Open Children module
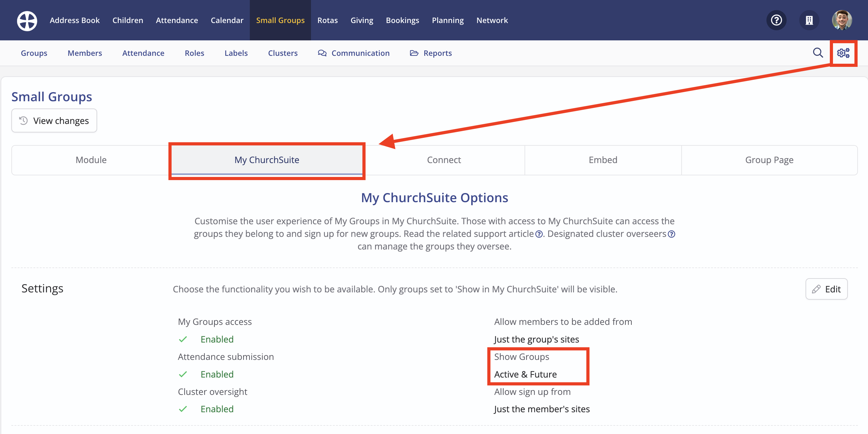Viewport: 868px width, 434px height. [128, 20]
